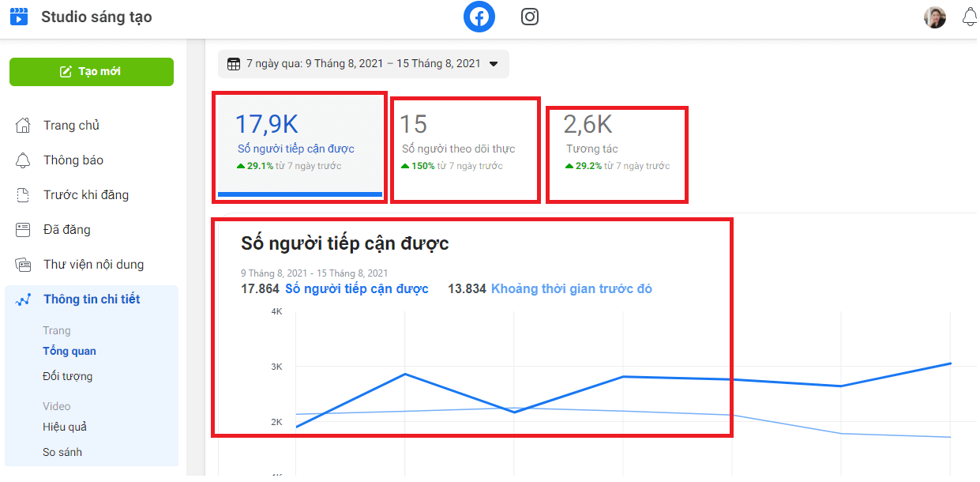Click the Trước khi đăng document icon
Screen dimensions: 980x482
[24, 195]
